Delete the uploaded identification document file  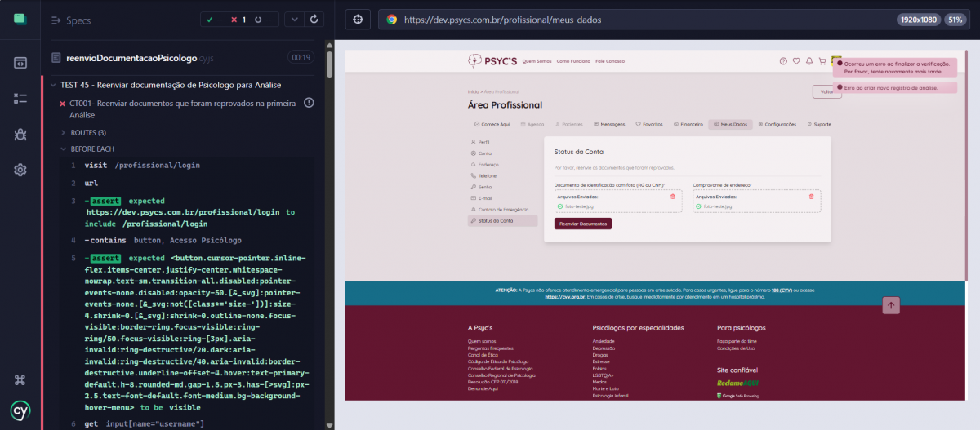tap(672, 196)
